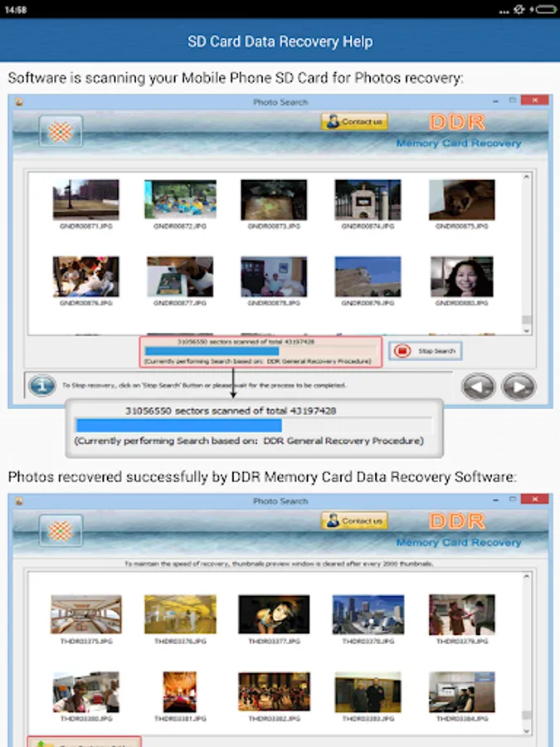Select the GNDR00880.JPG portrait thumbnail

(x=461, y=276)
